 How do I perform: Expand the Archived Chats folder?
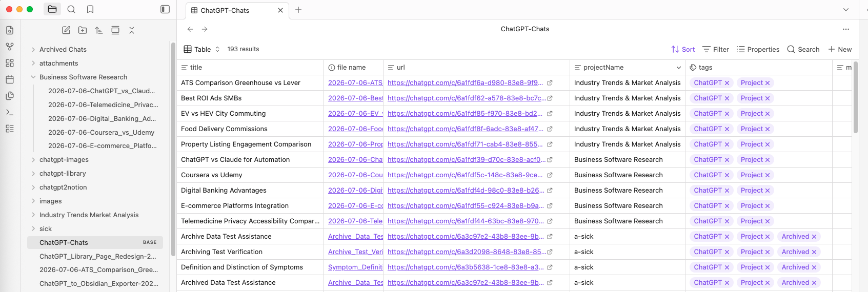click(33, 50)
